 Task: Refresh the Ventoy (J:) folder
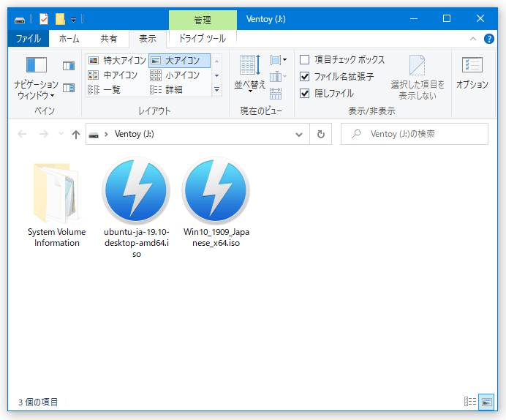tap(321, 135)
